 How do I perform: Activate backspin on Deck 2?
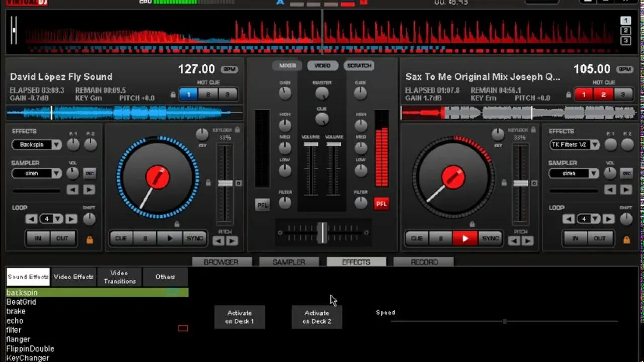(x=317, y=317)
